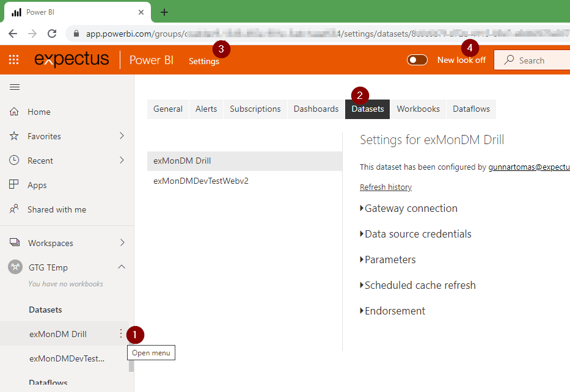Image resolution: width=570 pixels, height=392 pixels.
Task: Open menu dots for exMonDM Drill
Action: [121, 333]
